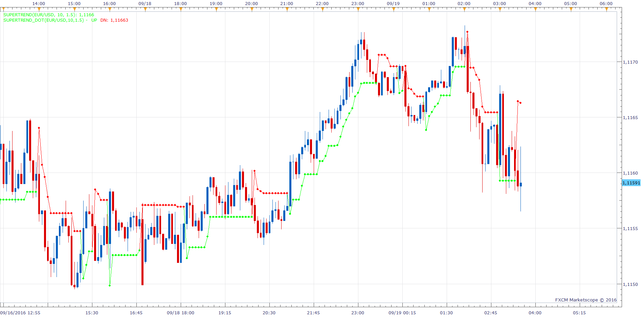Click the 09/19 date label on the time scale
The width and height of the screenshot is (644, 317).
[393, 4]
